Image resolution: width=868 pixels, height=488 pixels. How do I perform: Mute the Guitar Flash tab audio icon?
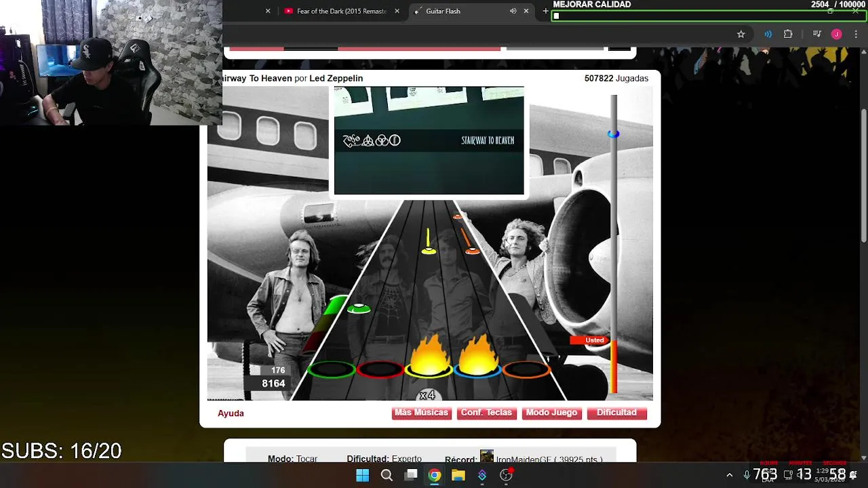tap(513, 11)
